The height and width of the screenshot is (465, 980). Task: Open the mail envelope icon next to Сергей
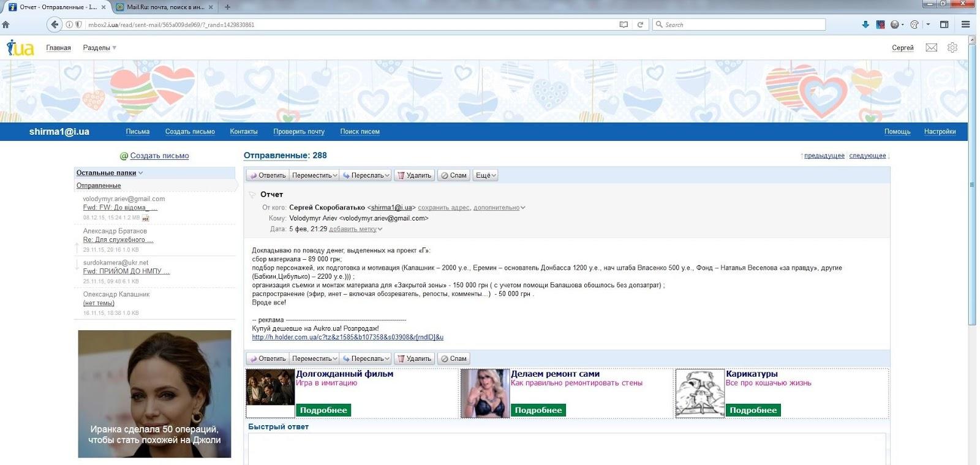point(931,48)
